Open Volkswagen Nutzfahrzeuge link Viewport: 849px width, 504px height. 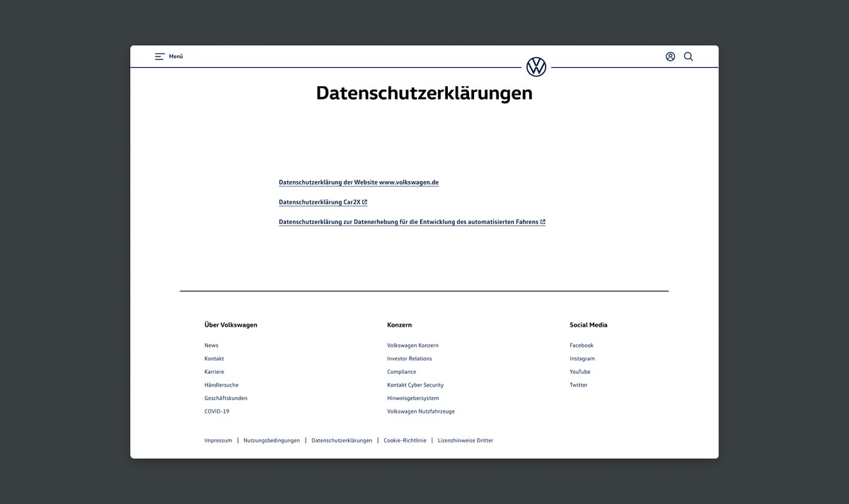[x=421, y=411]
